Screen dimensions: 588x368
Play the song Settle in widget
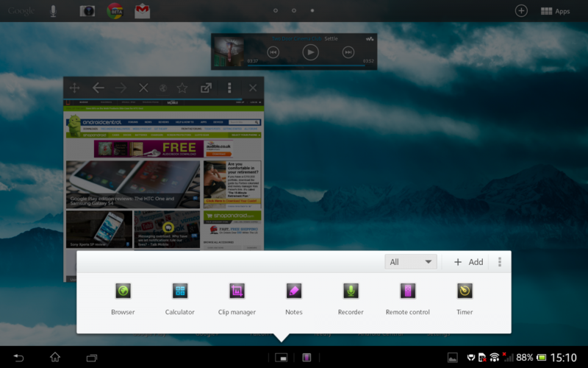310,52
